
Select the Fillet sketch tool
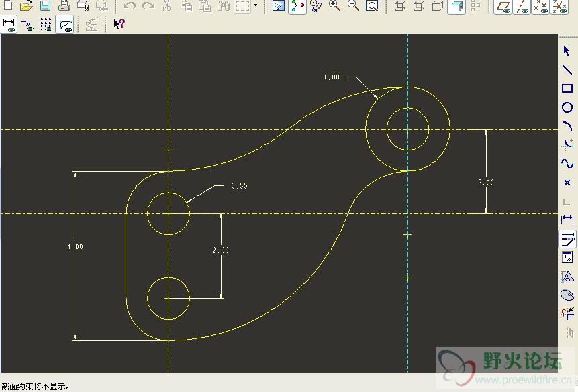[x=567, y=145]
